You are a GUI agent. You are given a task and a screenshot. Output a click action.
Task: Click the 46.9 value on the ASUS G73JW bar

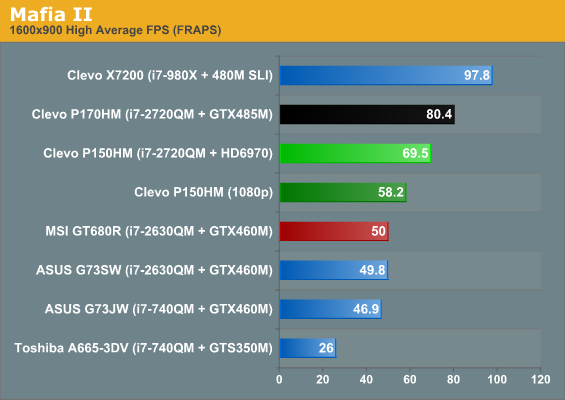(x=366, y=309)
